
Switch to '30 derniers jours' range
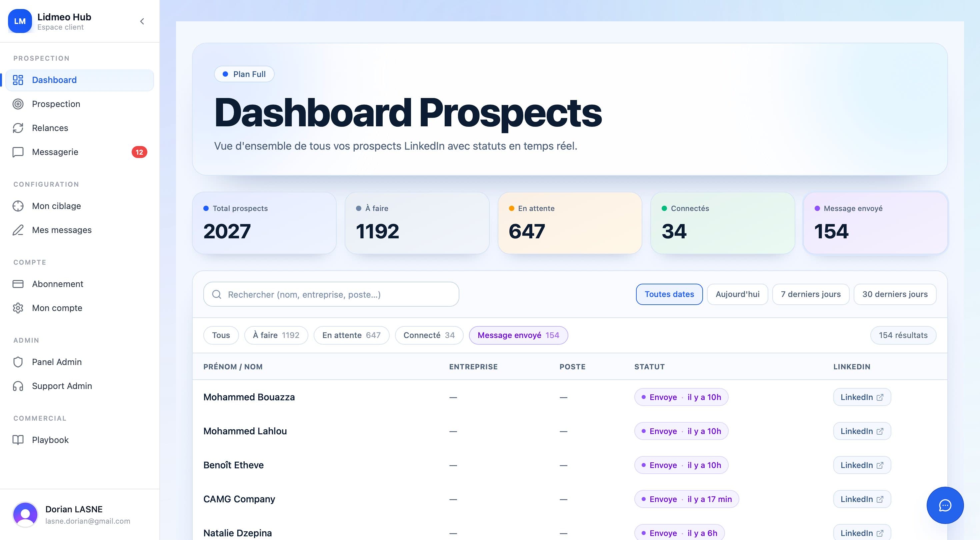point(895,294)
